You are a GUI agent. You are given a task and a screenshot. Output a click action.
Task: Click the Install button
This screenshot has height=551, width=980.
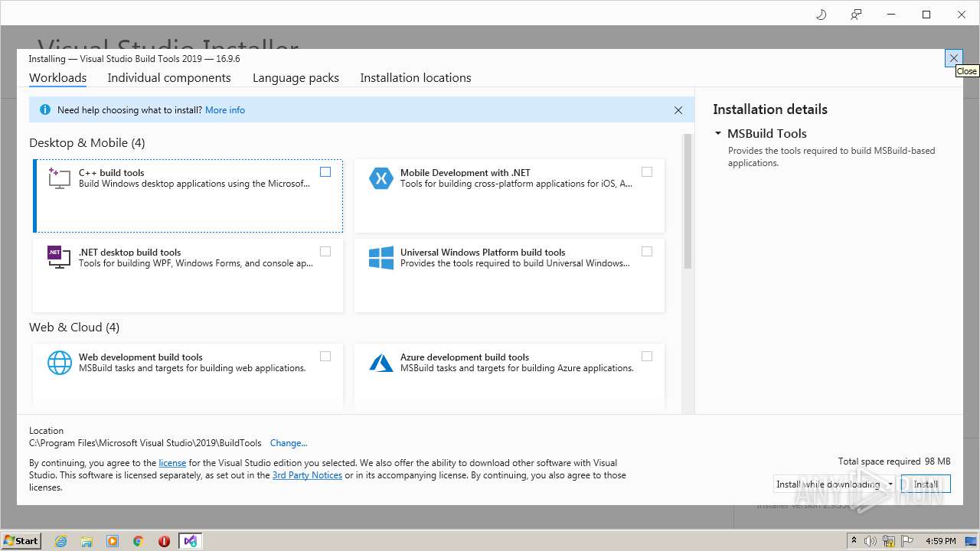(x=926, y=484)
